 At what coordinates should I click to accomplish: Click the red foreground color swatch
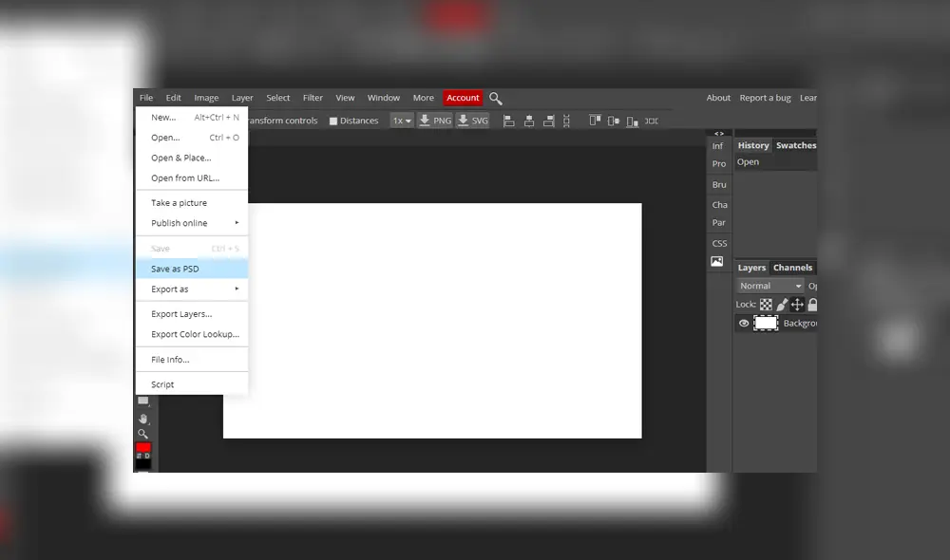(143, 447)
